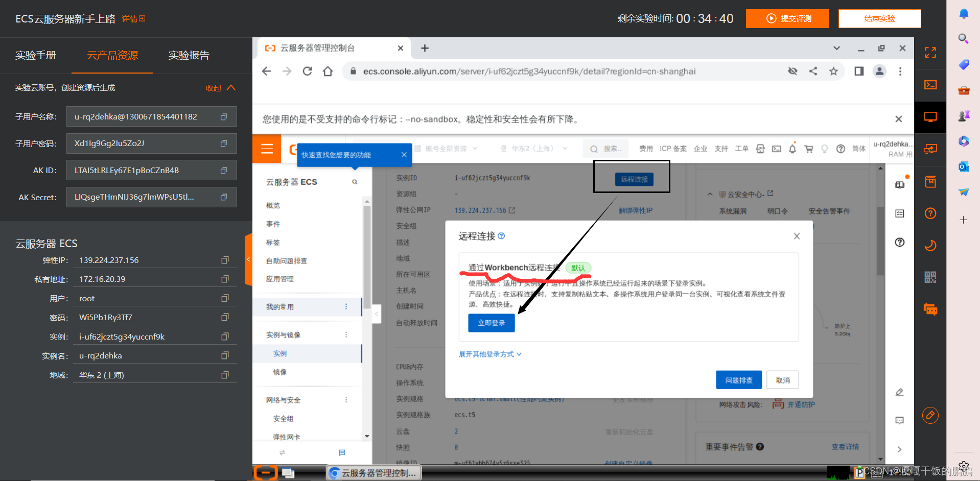Image resolution: width=980 pixels, height=481 pixels.
Task: Open the terminal icon in right toolbar
Action: (x=930, y=85)
